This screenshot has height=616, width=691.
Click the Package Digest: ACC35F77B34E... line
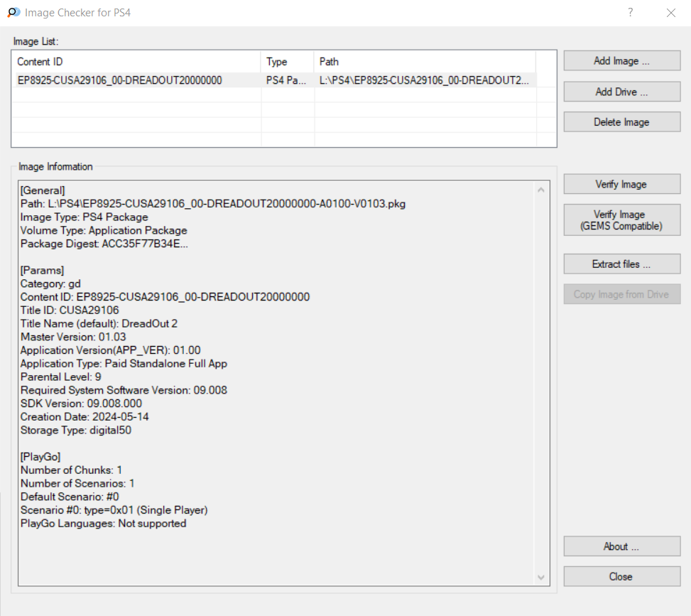[x=104, y=244]
